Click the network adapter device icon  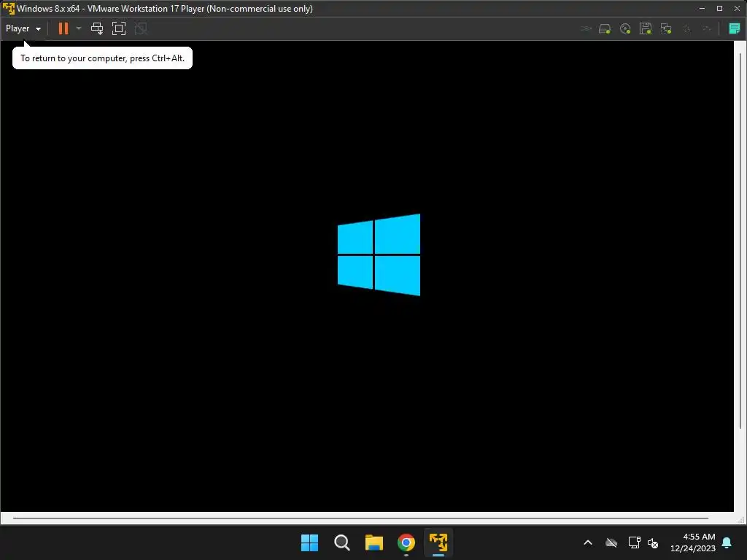coord(666,29)
